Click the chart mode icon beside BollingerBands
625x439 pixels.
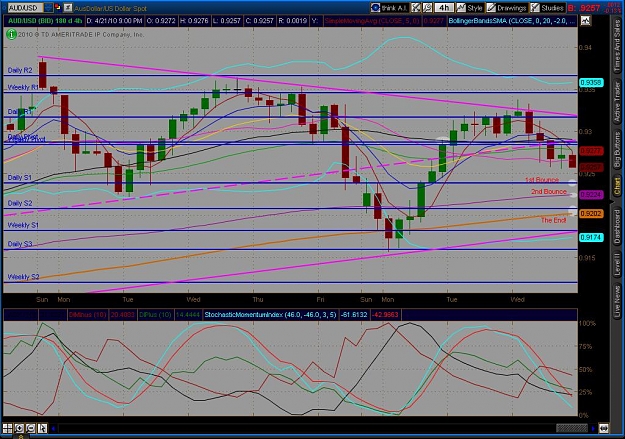585,21
